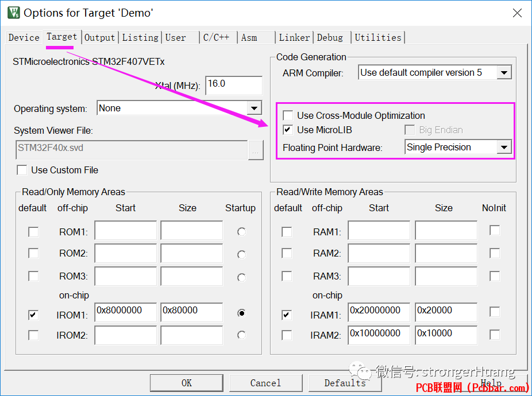The width and height of the screenshot is (532, 396).
Task: Toggle the Use Custom File checkbox
Action: tap(22, 170)
